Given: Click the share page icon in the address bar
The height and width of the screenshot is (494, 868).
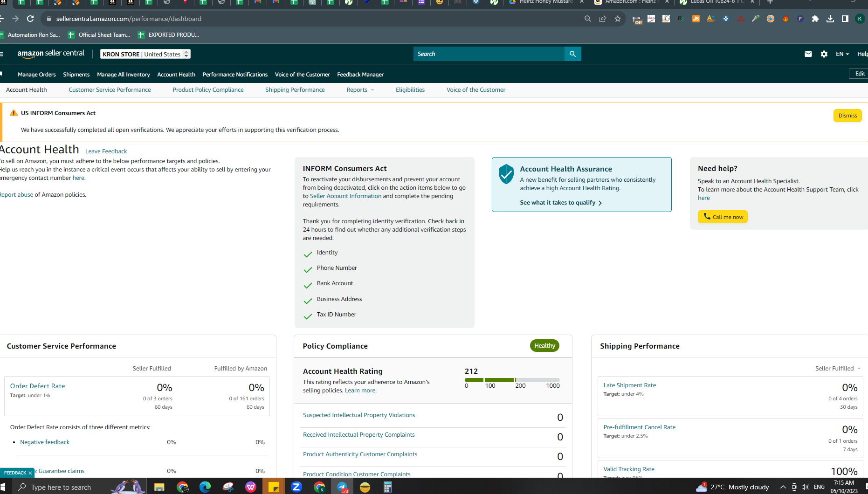Looking at the screenshot, I should tap(603, 19).
